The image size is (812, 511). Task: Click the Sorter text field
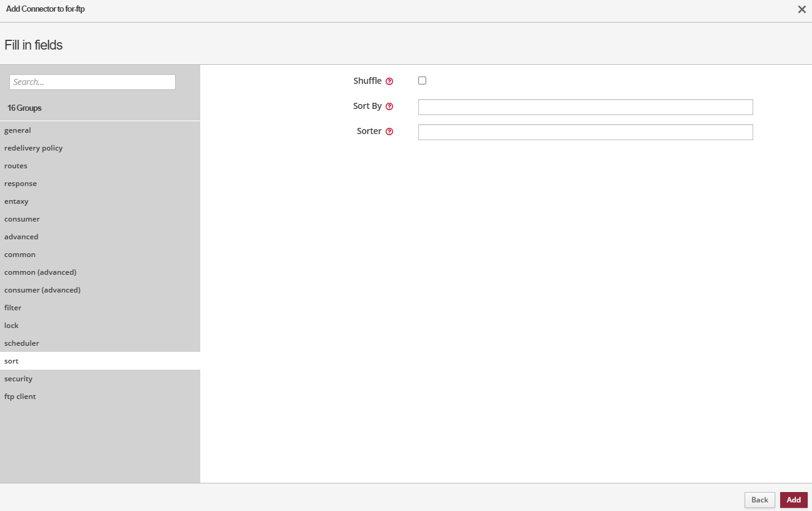click(x=585, y=132)
